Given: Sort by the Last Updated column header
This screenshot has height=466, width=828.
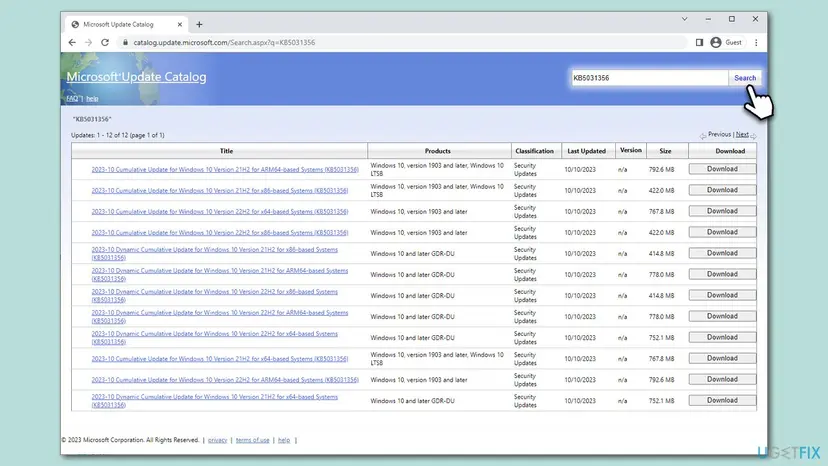Looking at the screenshot, I should [x=586, y=151].
